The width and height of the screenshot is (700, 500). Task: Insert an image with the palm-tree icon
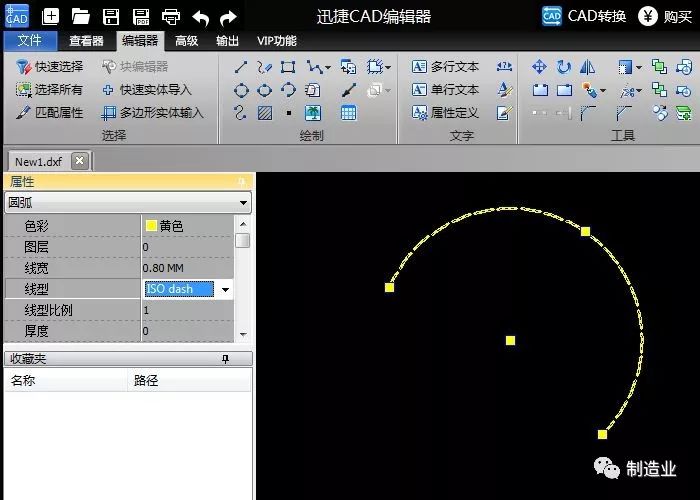point(313,113)
